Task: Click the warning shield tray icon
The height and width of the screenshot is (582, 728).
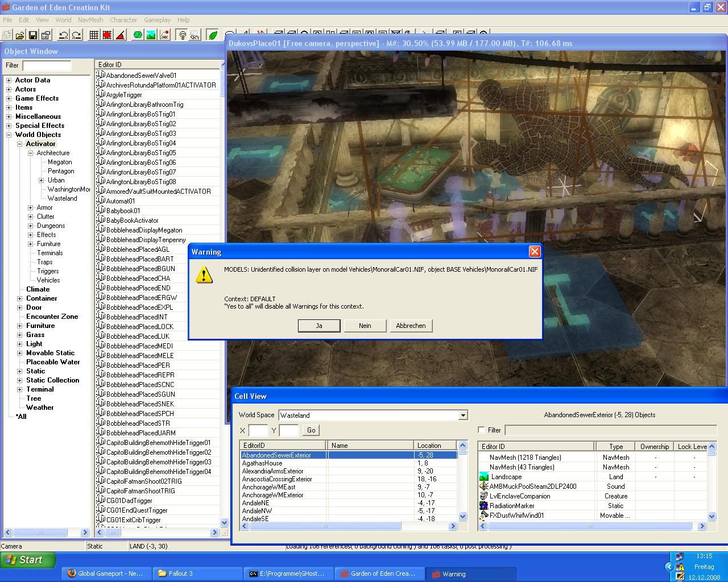Action: pos(679,567)
